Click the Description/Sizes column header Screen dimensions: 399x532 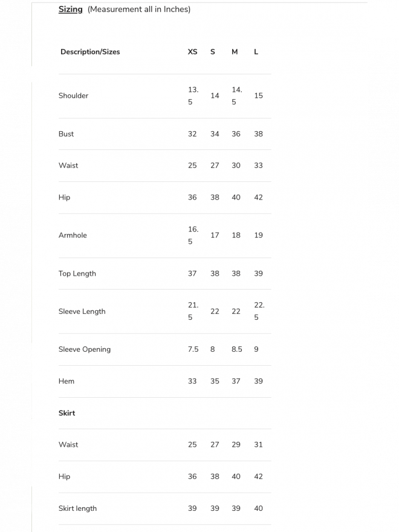tap(90, 52)
